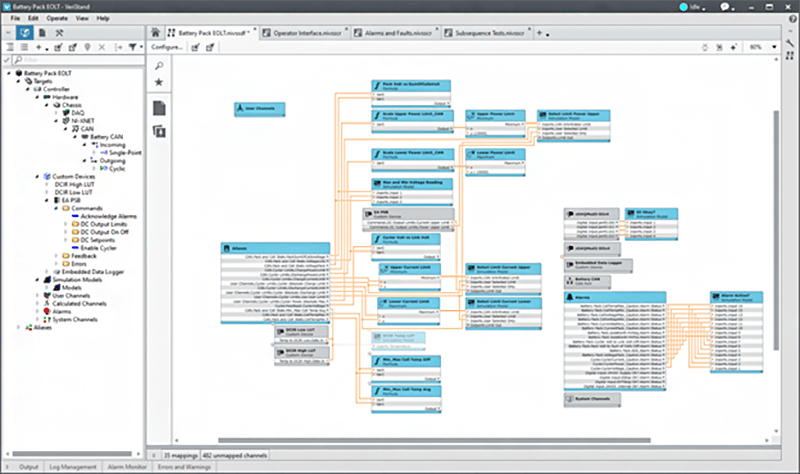Click second edit icon beside Configure
The height and width of the screenshot is (474, 800).
[210, 47]
